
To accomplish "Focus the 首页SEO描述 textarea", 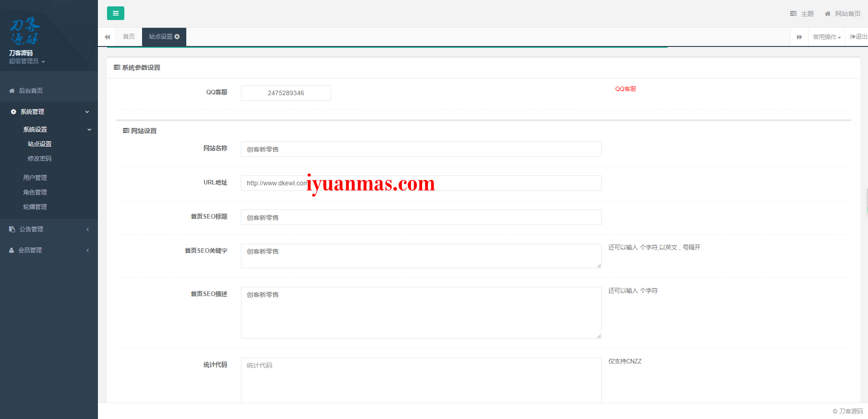I will [x=421, y=313].
